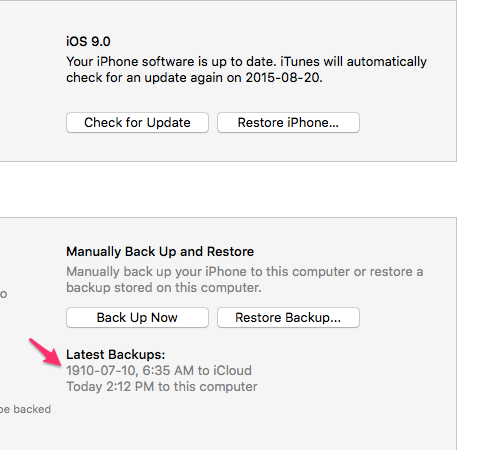Click the Check for Update button

pyautogui.click(x=137, y=123)
